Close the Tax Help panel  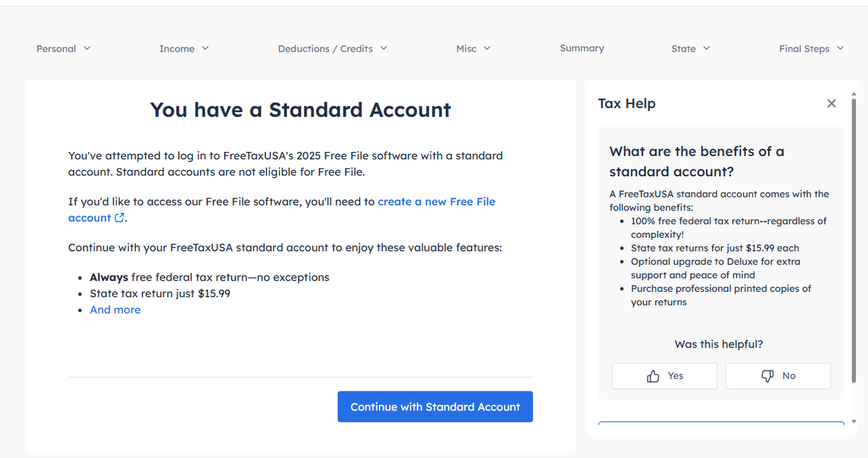(x=831, y=104)
